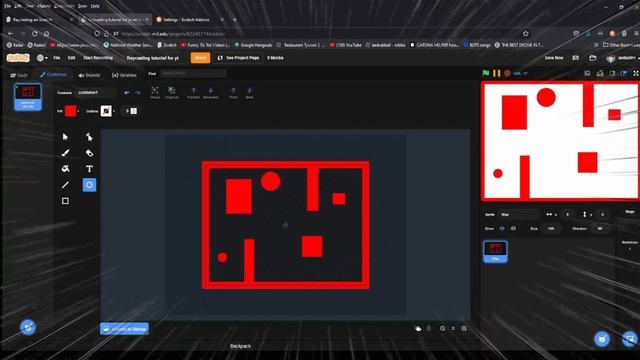Click the red stop button
The width and height of the screenshot is (640, 360).
[507, 73]
